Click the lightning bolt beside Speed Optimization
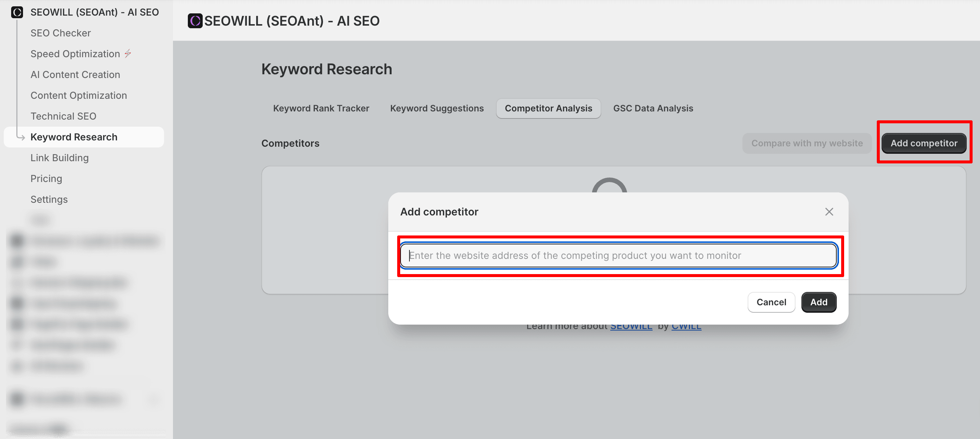Image resolution: width=980 pixels, height=439 pixels. (128, 54)
